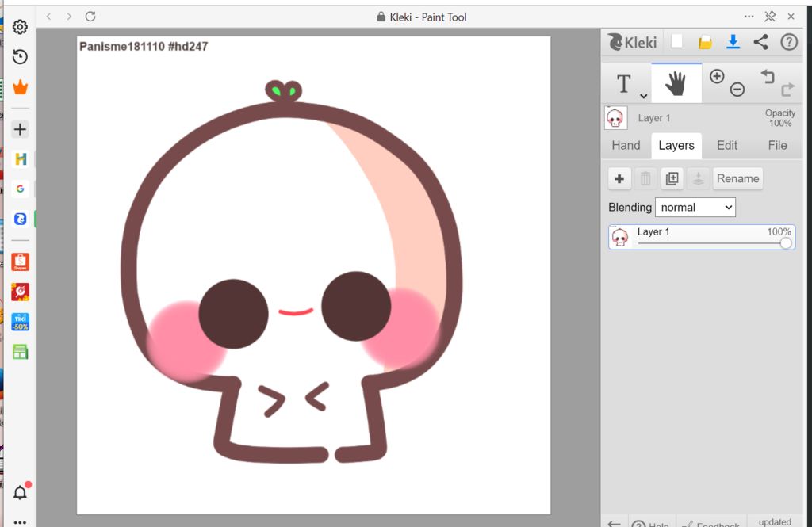The image size is (812, 527).
Task: Select the Hand tool
Action: tap(676, 83)
